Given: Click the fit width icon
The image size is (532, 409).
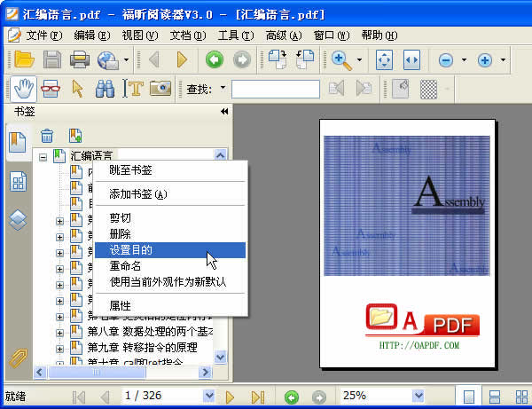Looking at the screenshot, I should 411,60.
